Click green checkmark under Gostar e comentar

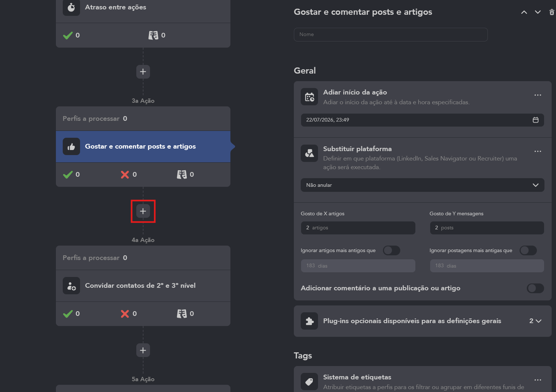pyautogui.click(x=68, y=175)
